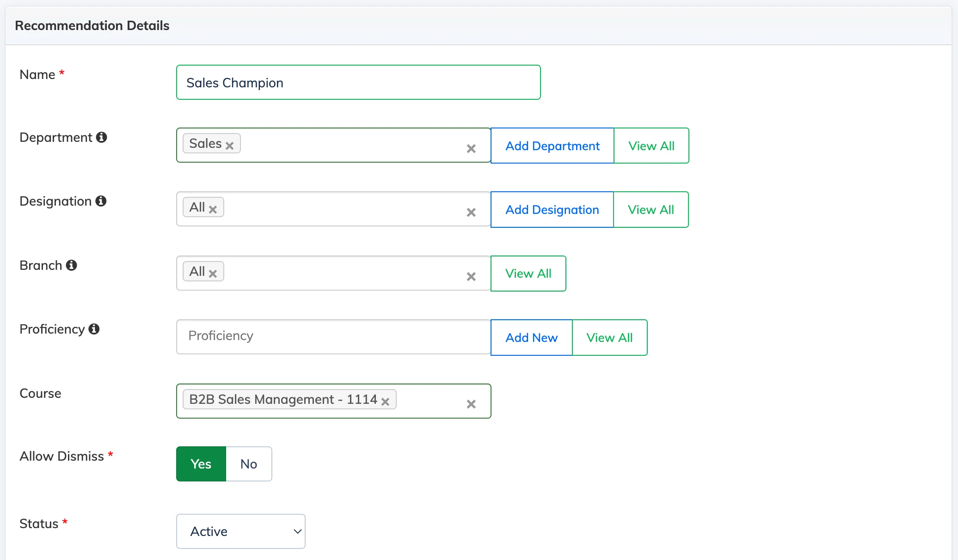The height and width of the screenshot is (560, 958).
Task: Focus the Proficiency input field
Action: tap(333, 337)
